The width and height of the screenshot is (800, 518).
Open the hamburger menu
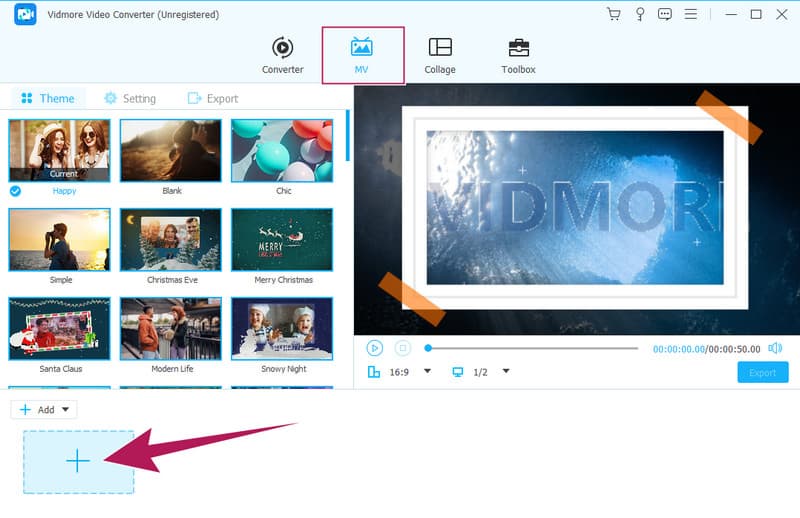coord(691,14)
